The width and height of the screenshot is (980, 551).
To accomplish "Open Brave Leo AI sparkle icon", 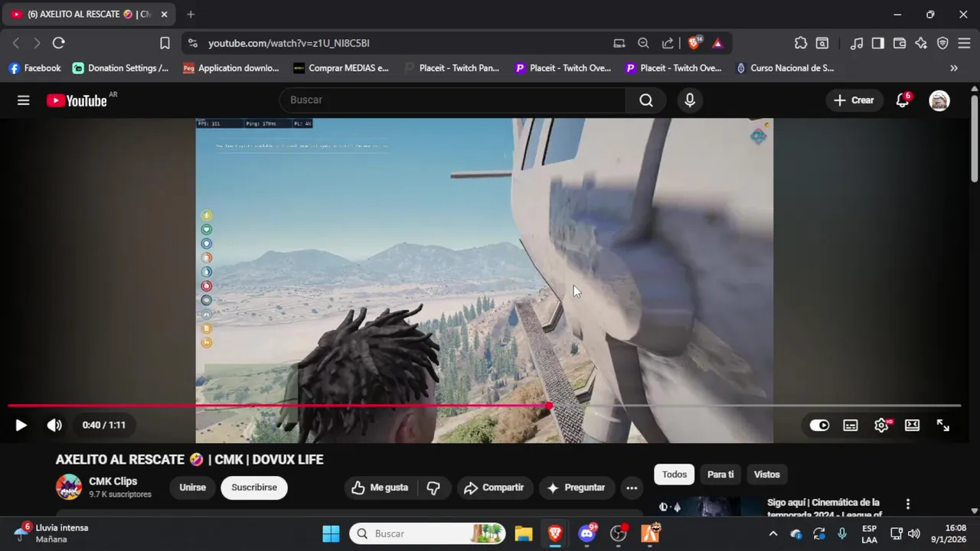I will [921, 44].
